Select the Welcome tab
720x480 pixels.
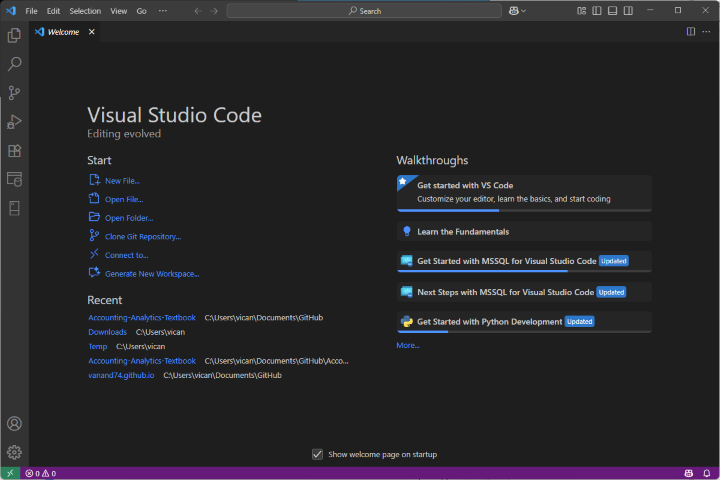(63, 32)
